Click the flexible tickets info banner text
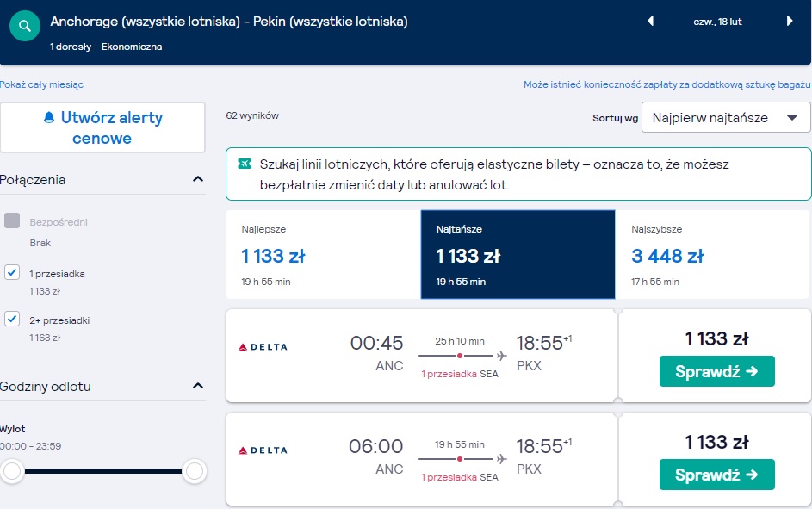 pyautogui.click(x=494, y=175)
